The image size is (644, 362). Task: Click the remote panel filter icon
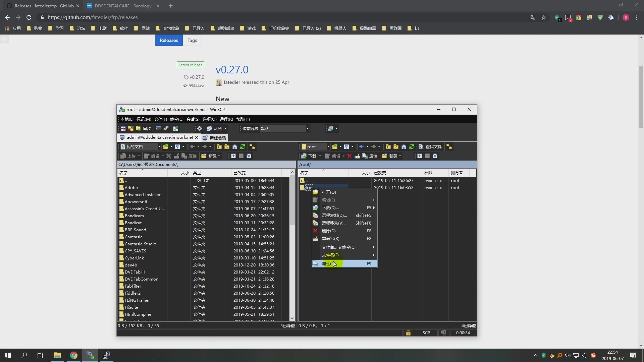click(346, 146)
